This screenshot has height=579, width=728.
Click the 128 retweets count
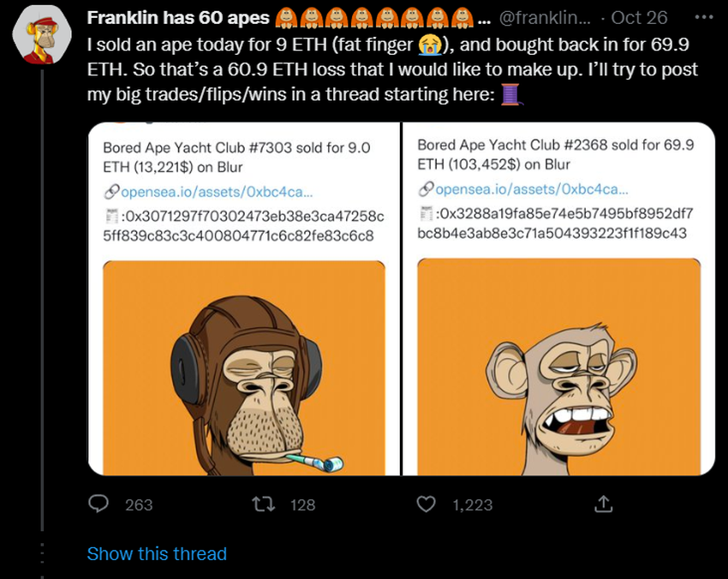pos(302,504)
